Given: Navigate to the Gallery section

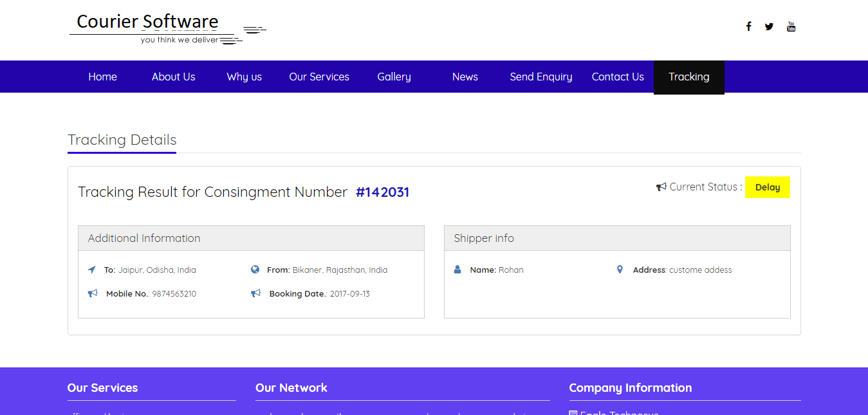Looking at the screenshot, I should 394,77.
